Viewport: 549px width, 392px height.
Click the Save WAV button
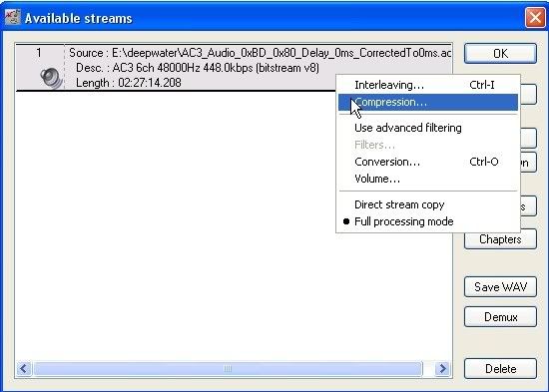(x=500, y=287)
